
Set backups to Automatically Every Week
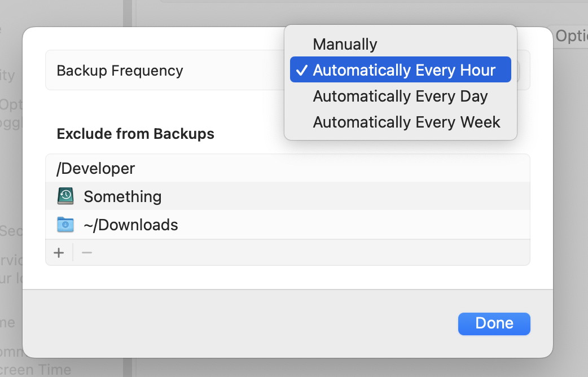click(406, 122)
